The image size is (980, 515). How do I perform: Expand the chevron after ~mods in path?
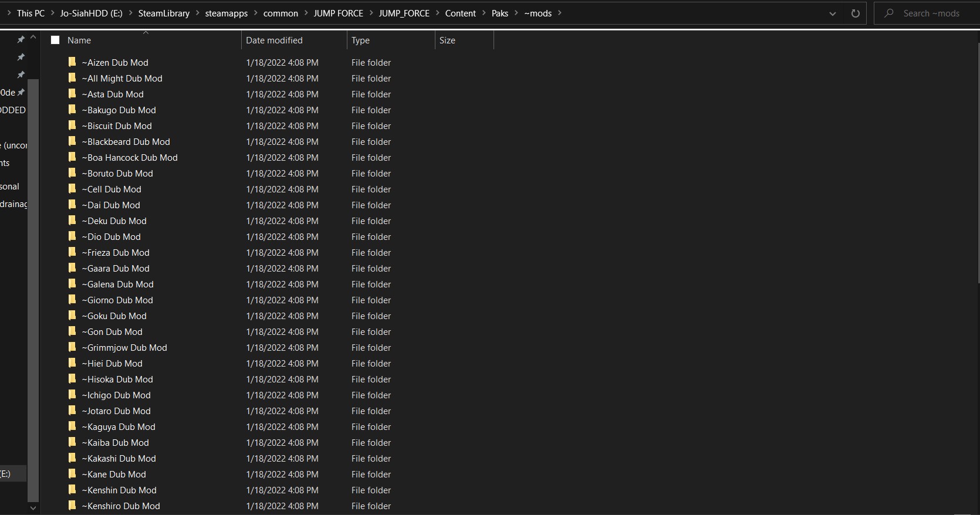pos(560,13)
